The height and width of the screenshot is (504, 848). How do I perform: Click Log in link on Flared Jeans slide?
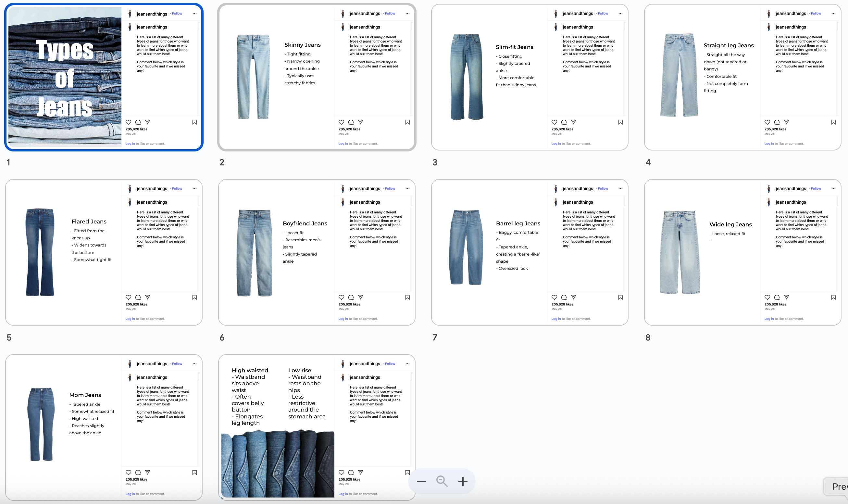(130, 318)
